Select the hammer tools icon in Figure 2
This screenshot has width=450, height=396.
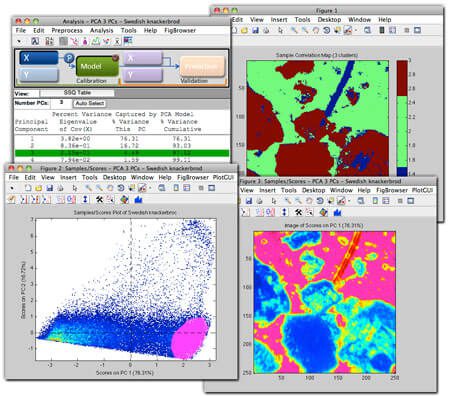click(x=99, y=199)
